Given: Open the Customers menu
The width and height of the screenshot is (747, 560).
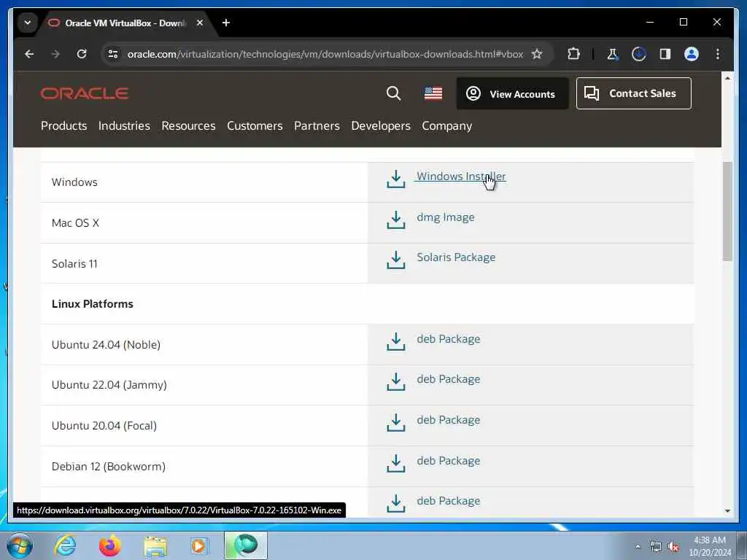Looking at the screenshot, I should [x=255, y=125].
